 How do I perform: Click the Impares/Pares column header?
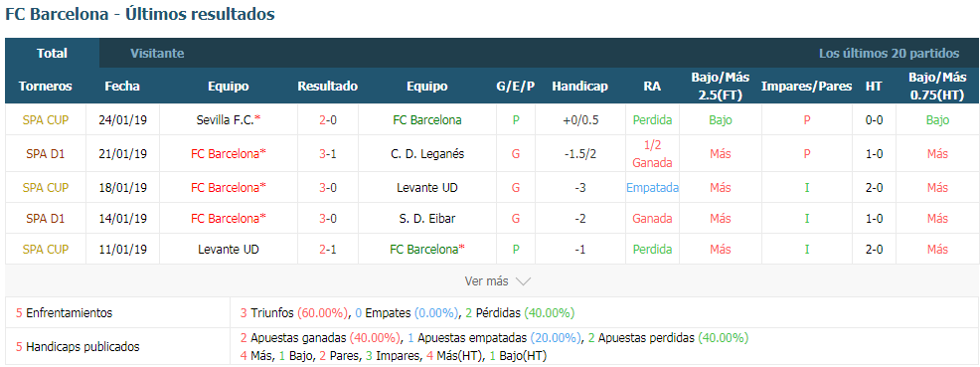coord(806,87)
